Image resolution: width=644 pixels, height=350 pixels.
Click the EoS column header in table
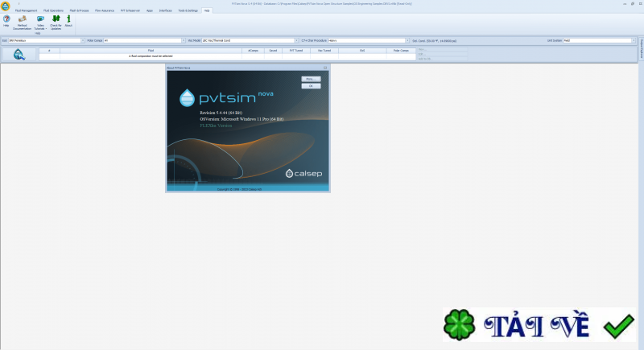(x=362, y=51)
